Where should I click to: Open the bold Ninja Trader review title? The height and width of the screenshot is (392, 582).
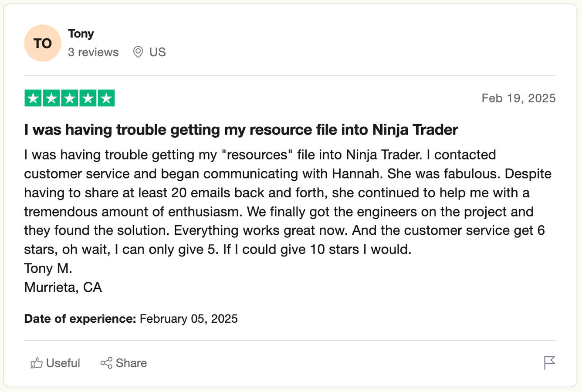click(x=241, y=129)
